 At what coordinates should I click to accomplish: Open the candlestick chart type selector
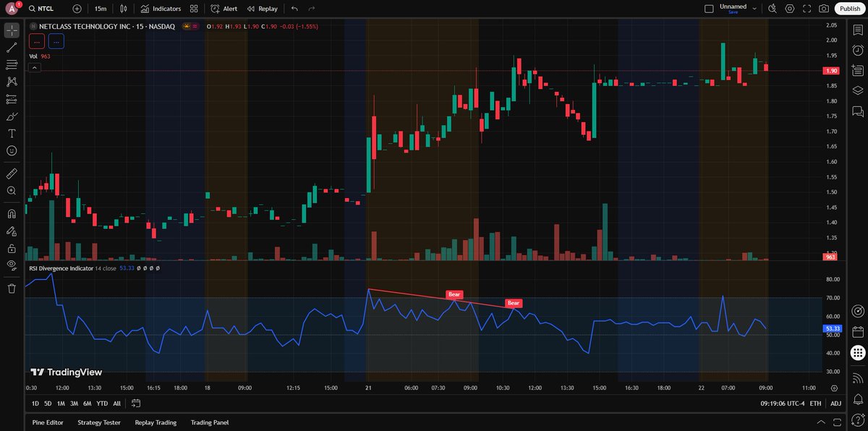[x=124, y=9]
